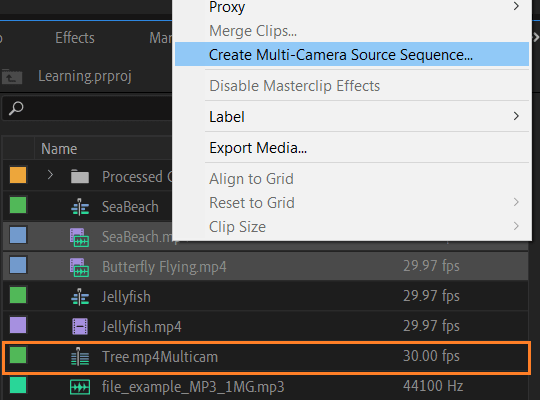Click the orange label swatch of Processed bin
The width and height of the screenshot is (540, 400).
tap(18, 175)
